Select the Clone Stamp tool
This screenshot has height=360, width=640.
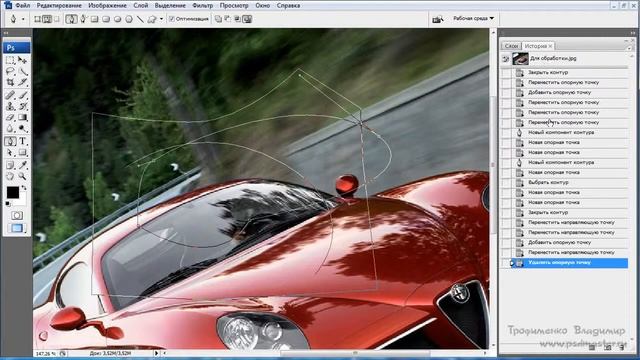(x=10, y=106)
